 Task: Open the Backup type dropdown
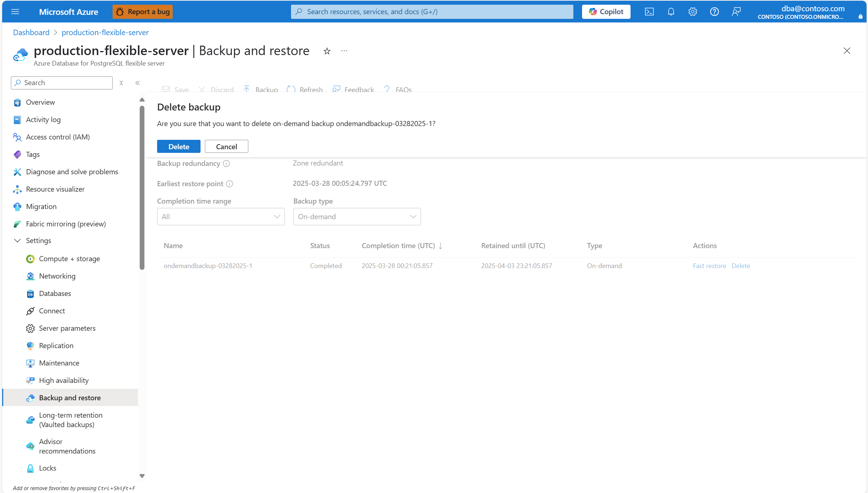pos(357,217)
